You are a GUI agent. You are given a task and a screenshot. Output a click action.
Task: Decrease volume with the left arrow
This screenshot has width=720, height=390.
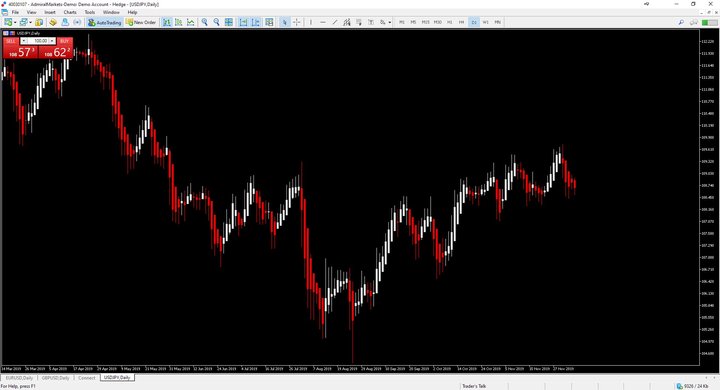(23, 41)
